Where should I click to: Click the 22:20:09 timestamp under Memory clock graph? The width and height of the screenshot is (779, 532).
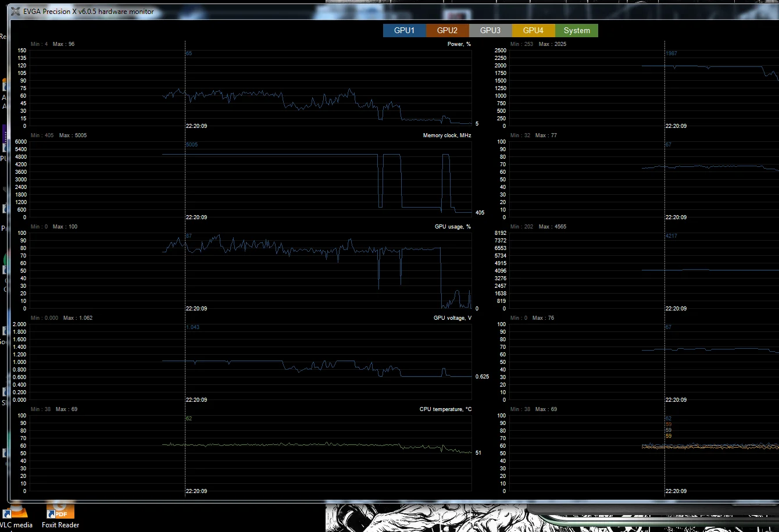[x=196, y=217]
